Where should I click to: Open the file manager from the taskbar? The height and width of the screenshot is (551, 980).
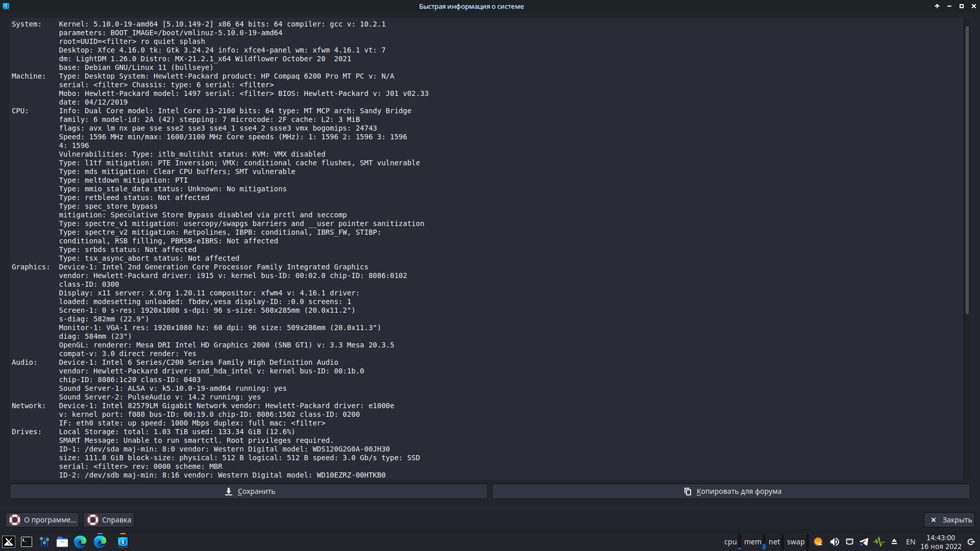[x=62, y=542]
